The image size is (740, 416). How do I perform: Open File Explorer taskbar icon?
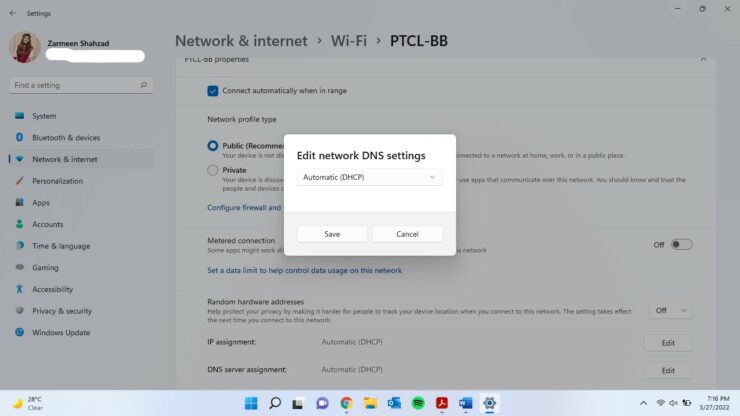click(x=370, y=403)
